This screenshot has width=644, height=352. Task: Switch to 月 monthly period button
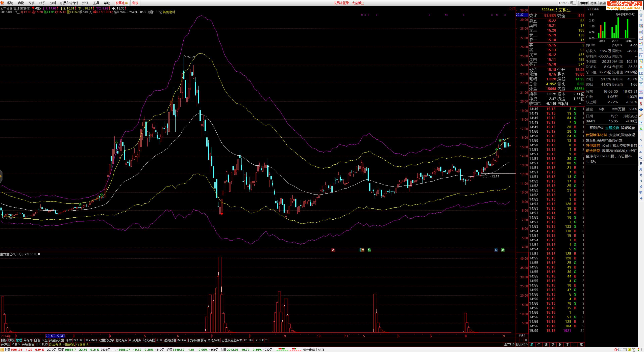point(641,175)
